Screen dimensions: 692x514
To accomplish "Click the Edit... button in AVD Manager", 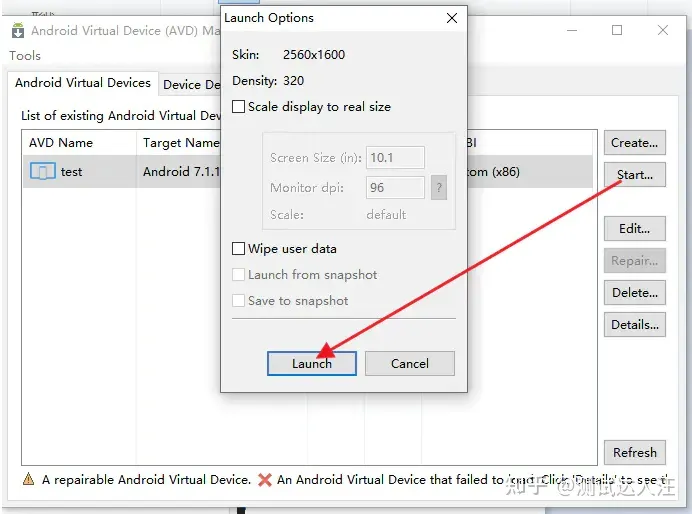I will click(635, 229).
